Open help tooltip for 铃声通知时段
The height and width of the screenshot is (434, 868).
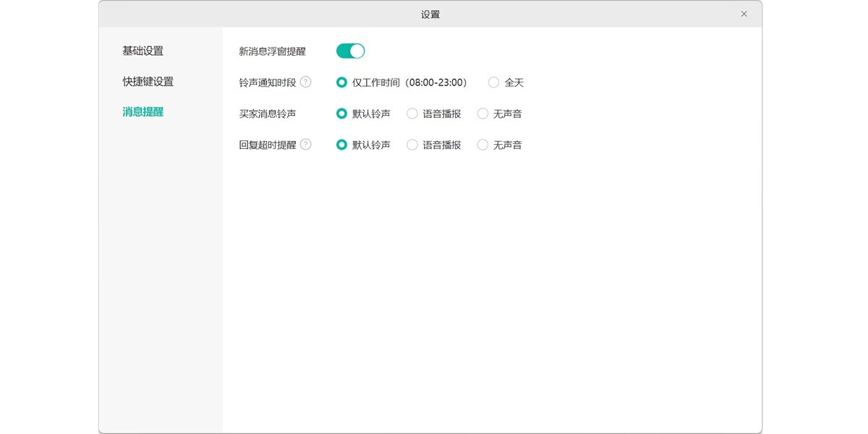(x=306, y=82)
